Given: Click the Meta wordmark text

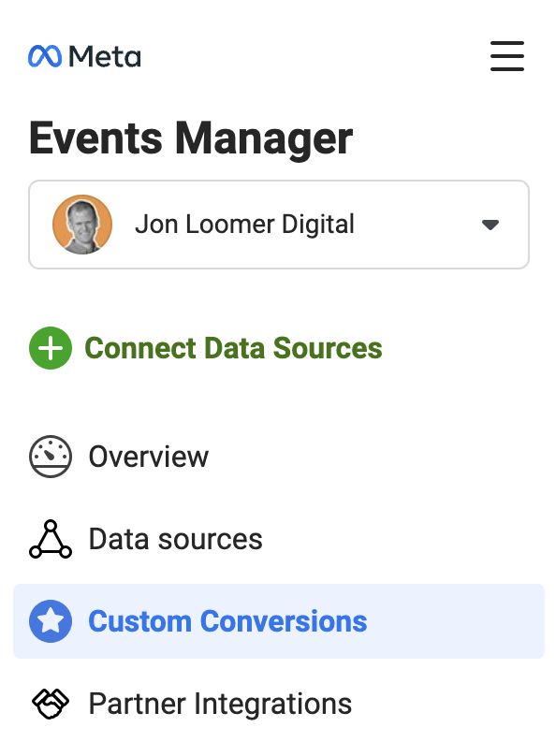Looking at the screenshot, I should (105, 56).
